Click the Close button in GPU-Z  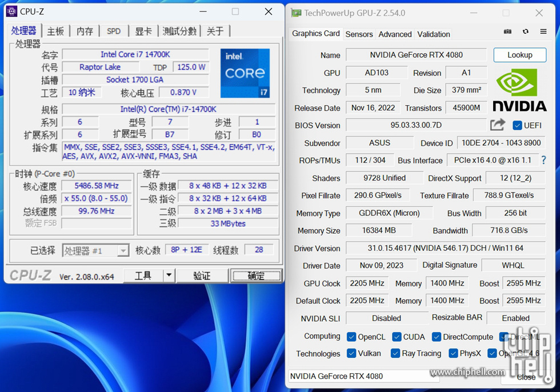pyautogui.click(x=526, y=377)
